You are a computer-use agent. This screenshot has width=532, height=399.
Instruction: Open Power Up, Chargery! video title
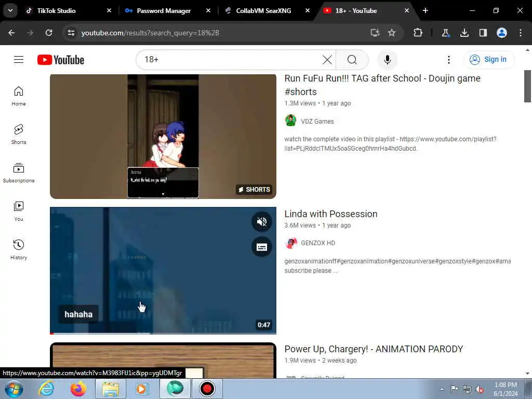click(374, 349)
